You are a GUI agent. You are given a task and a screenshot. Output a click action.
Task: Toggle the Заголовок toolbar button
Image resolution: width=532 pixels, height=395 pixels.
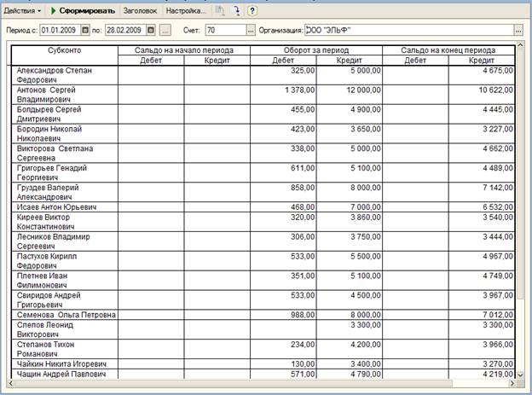[x=140, y=11]
